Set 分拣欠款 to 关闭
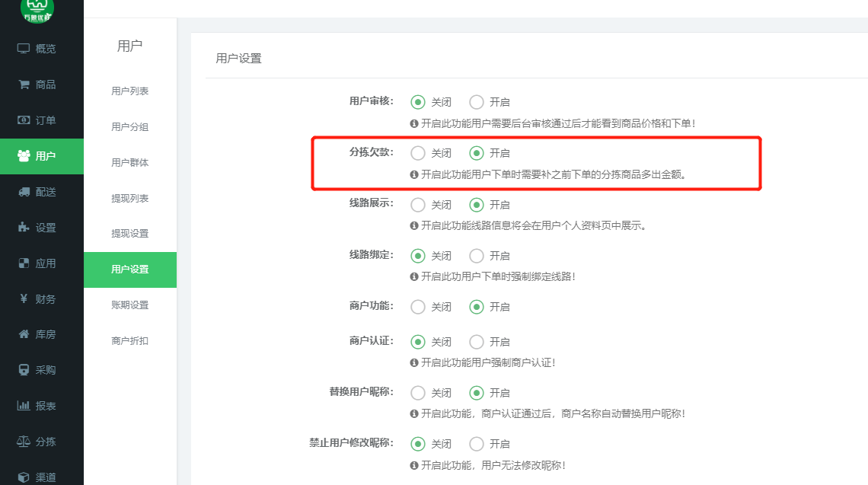This screenshot has width=868, height=485. coord(418,153)
